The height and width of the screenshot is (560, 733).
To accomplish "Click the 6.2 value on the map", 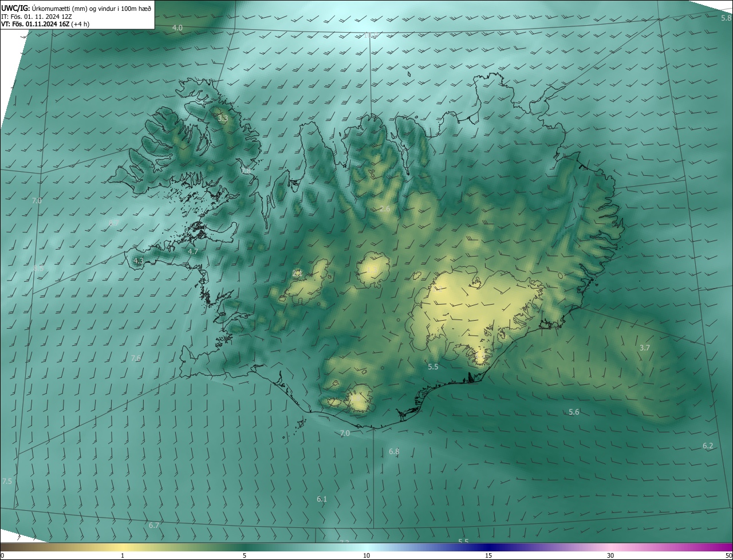I will (708, 445).
